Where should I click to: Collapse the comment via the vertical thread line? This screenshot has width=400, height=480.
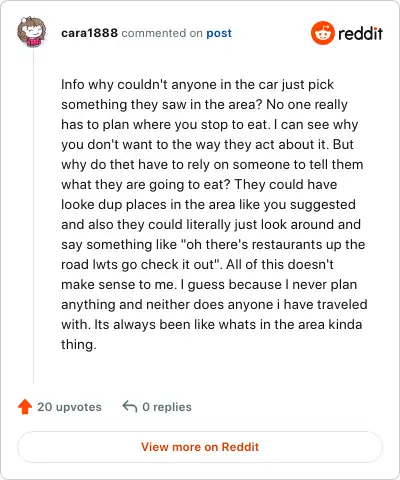coord(33,217)
